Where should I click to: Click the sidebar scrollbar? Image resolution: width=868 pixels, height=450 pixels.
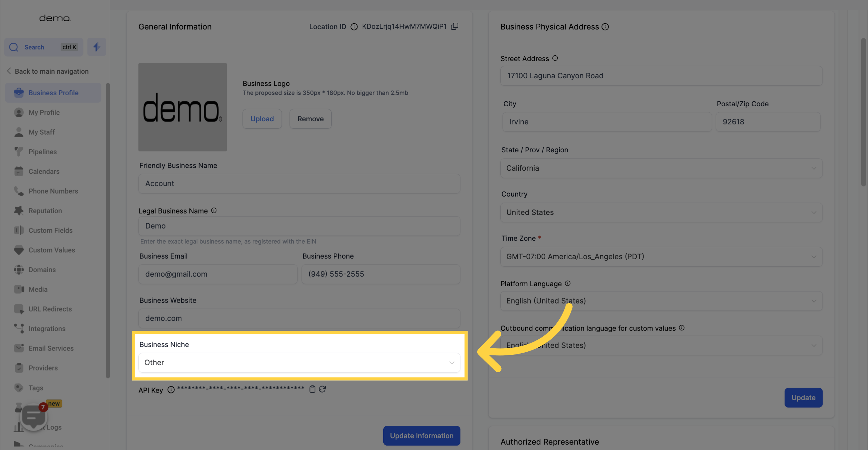(108, 231)
